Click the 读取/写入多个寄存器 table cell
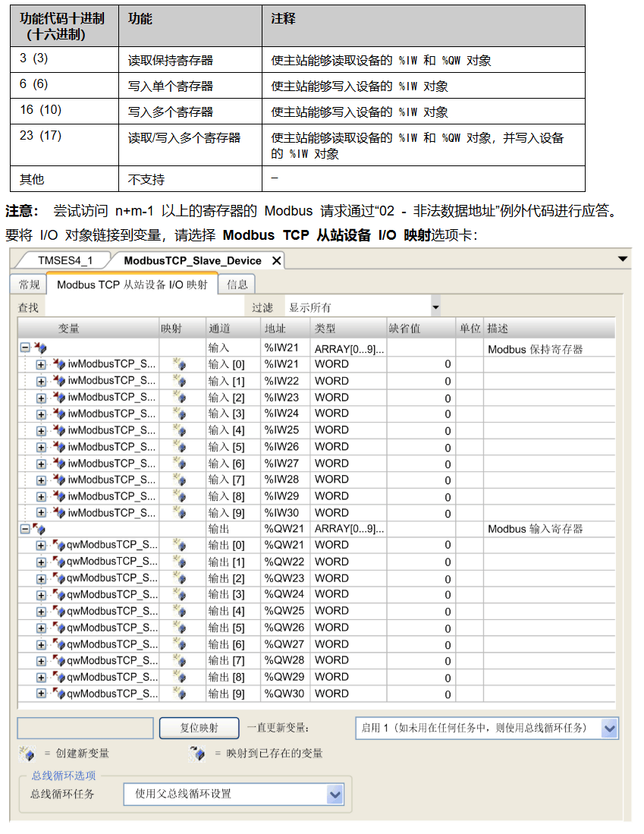 [190, 145]
